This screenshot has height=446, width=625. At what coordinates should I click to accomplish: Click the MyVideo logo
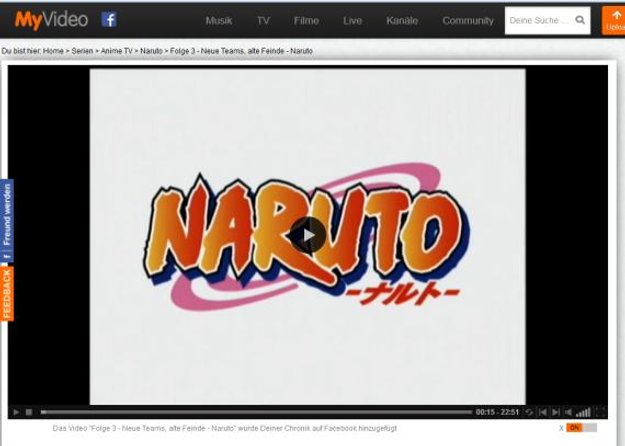point(51,20)
